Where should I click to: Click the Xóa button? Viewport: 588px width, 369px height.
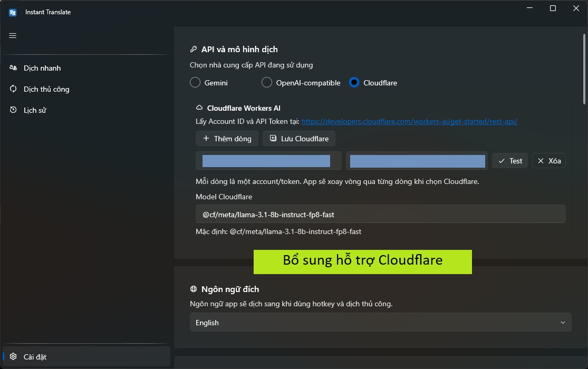point(549,161)
